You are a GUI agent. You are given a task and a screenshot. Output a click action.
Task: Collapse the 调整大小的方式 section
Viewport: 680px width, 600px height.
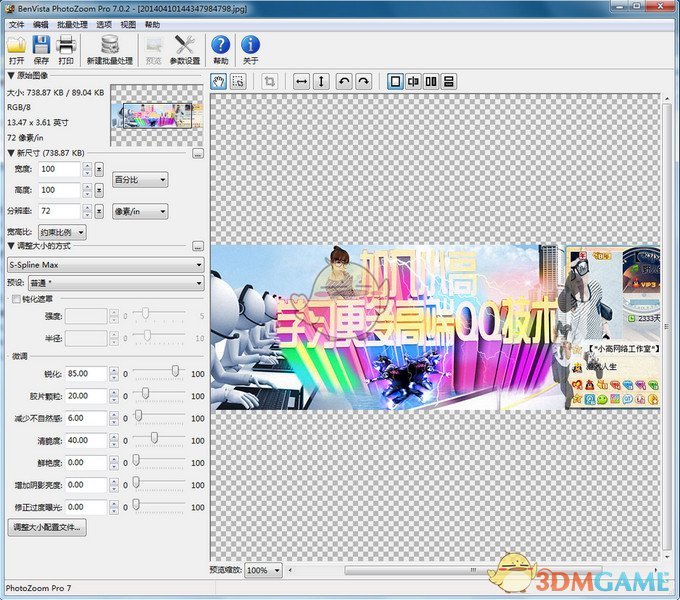[11, 246]
